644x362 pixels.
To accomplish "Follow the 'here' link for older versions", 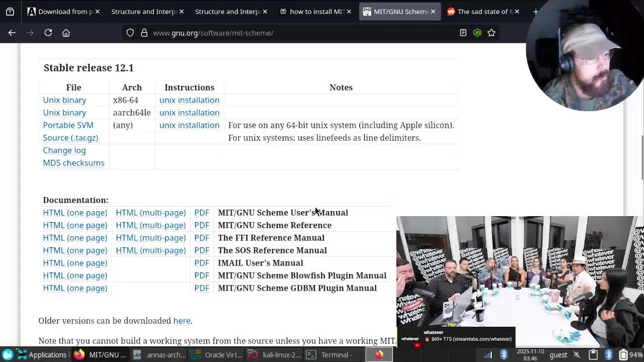I will point(182,321).
